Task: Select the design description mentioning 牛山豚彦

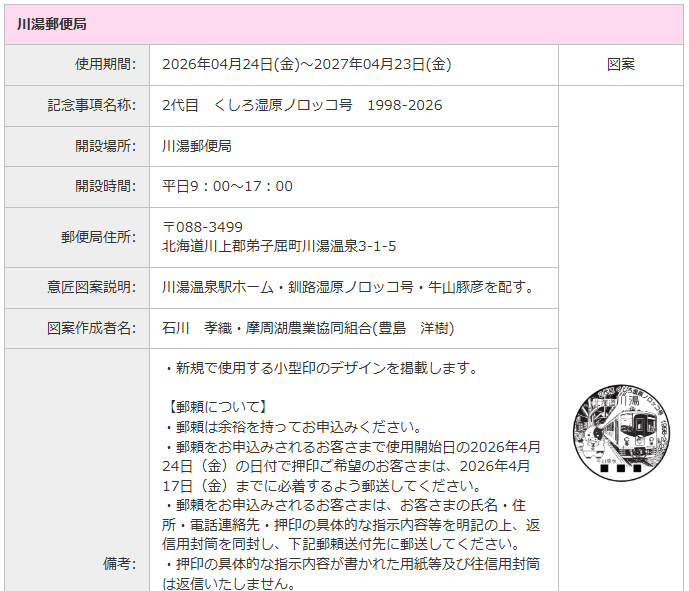Action: pos(349,287)
